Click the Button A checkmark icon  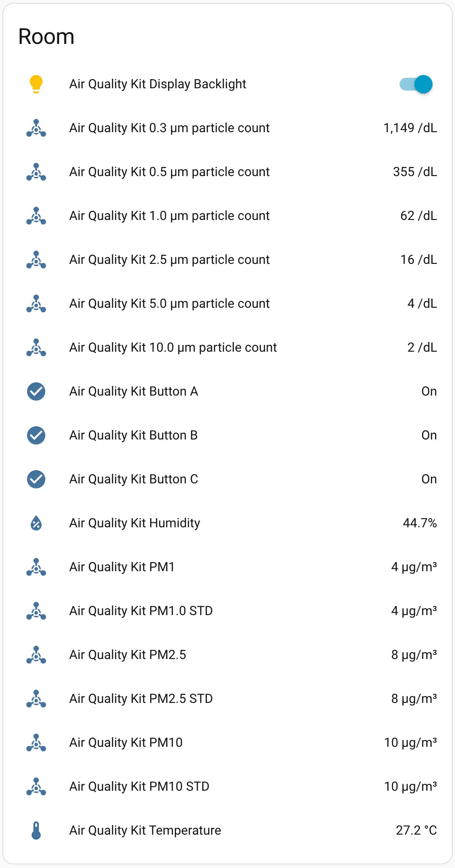tap(36, 391)
